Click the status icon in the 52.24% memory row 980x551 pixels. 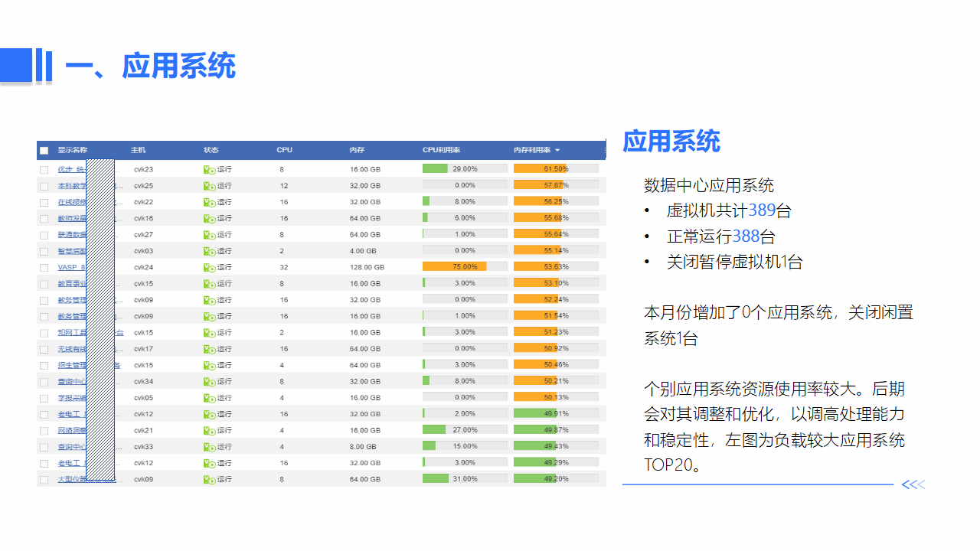(209, 300)
